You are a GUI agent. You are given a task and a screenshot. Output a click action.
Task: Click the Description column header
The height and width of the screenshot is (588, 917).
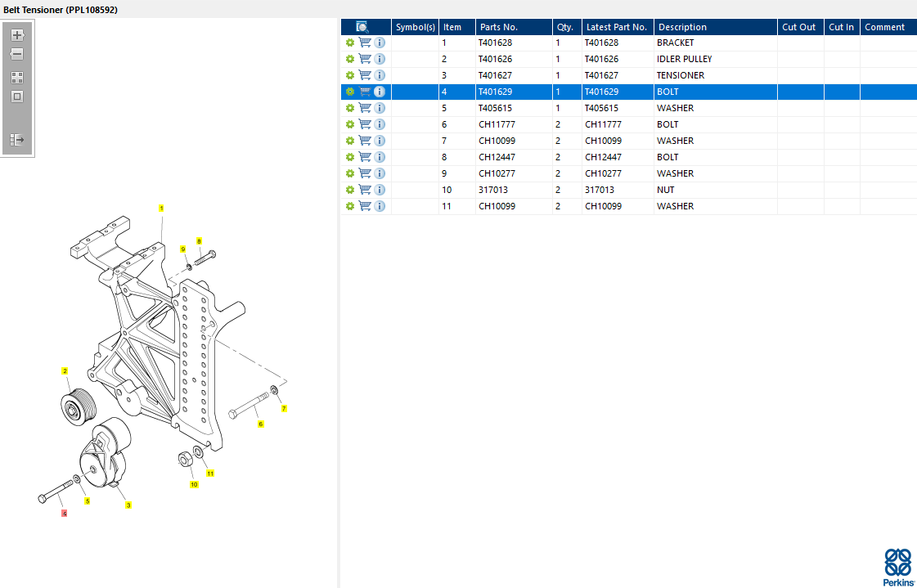(x=716, y=27)
